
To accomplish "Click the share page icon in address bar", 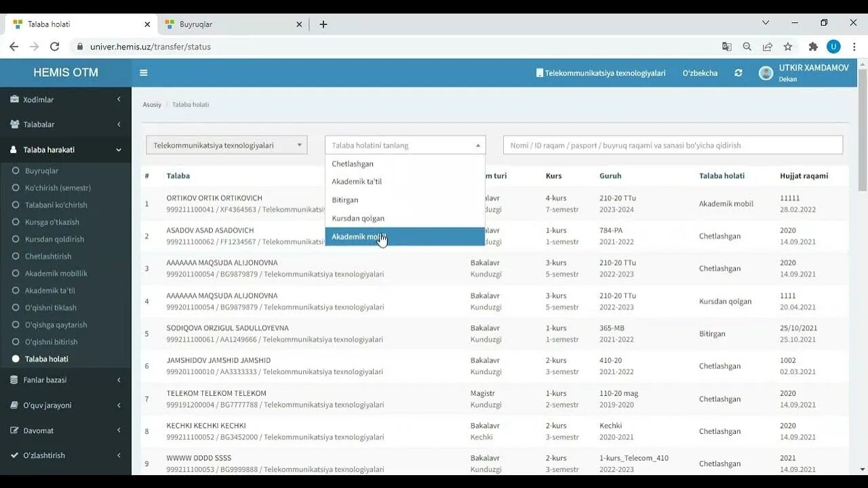I will pyautogui.click(x=767, y=47).
